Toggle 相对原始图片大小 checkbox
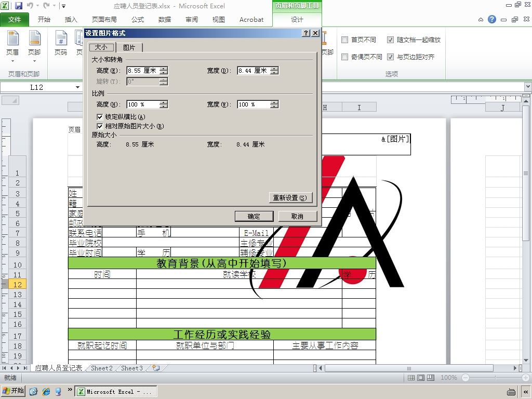The image size is (532, 399). pos(100,126)
